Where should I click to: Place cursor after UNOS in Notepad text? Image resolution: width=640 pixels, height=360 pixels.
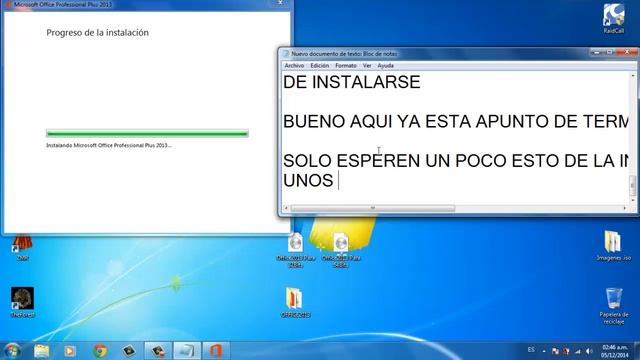(337, 180)
